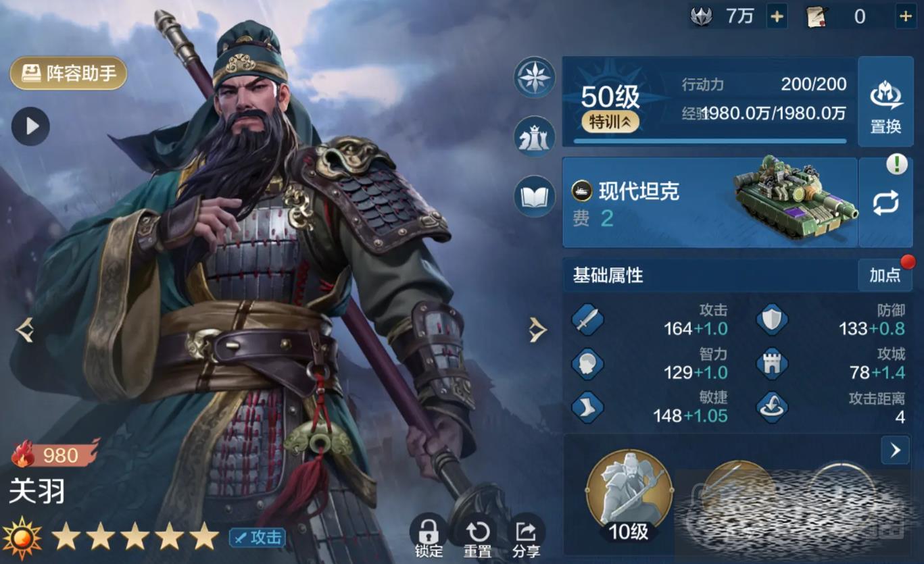Tap the 锁定 lock icon

(x=428, y=536)
